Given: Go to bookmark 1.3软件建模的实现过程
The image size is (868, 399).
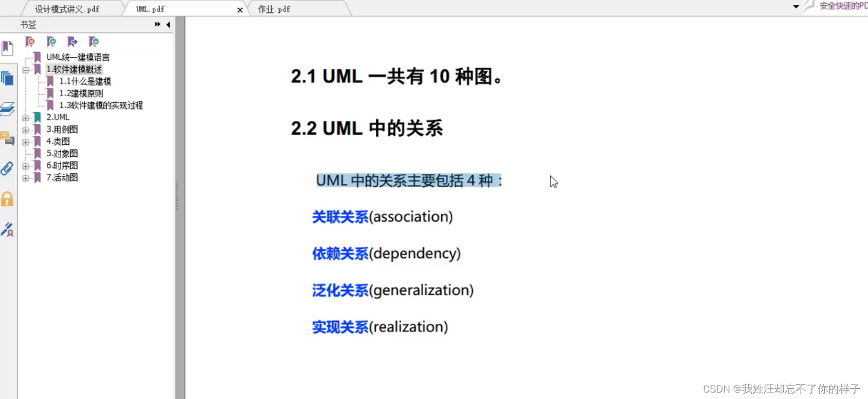Looking at the screenshot, I should tap(101, 106).
